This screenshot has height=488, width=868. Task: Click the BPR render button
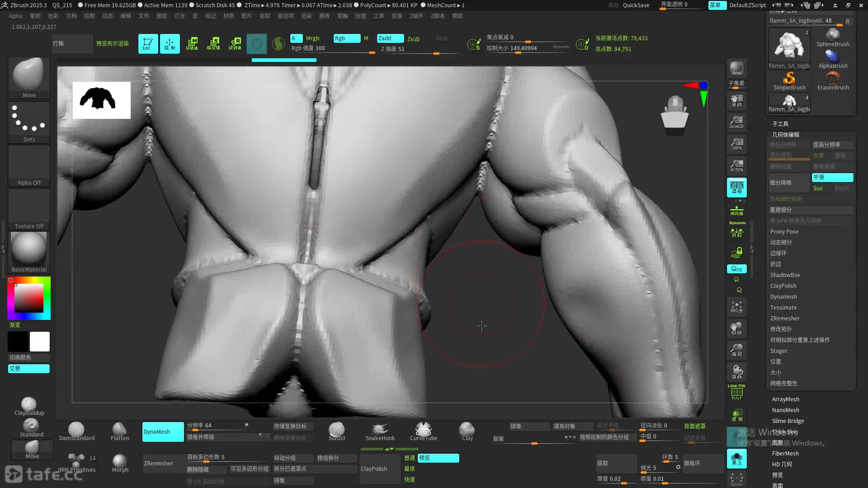[736, 68]
